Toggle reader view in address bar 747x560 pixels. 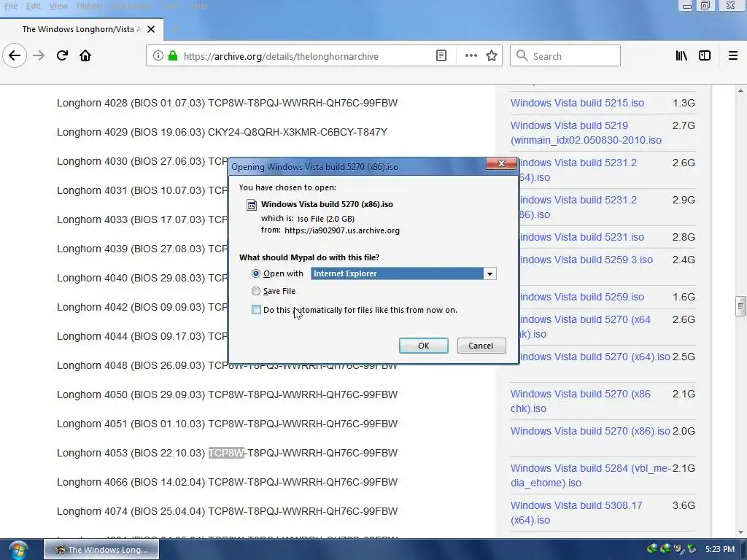[x=441, y=55]
